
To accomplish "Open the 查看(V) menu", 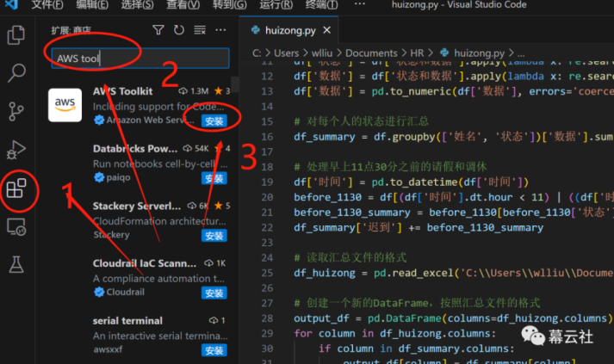I will 183,4.
